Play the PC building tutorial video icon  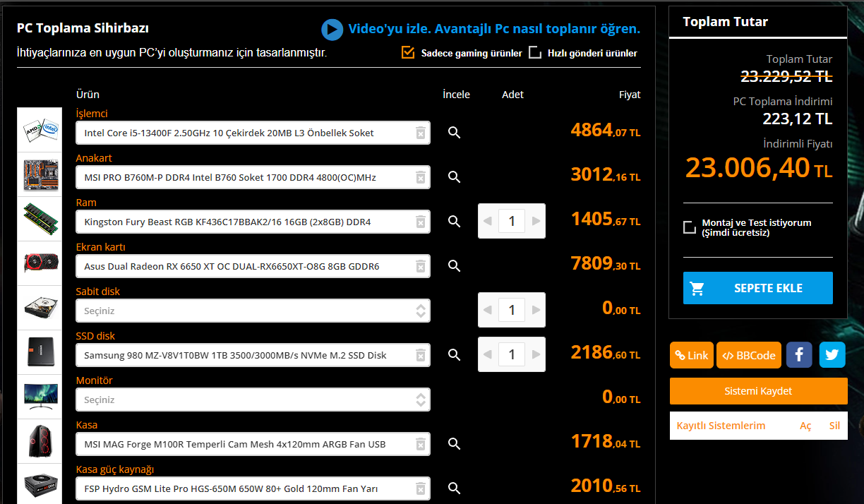coord(332,29)
